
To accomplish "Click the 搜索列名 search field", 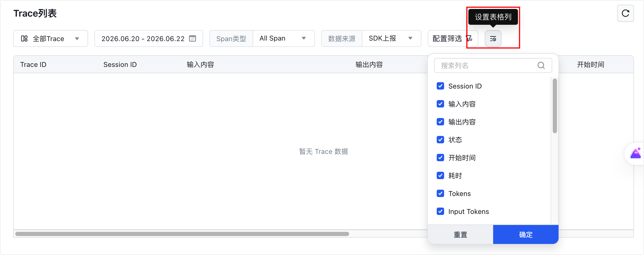I will pos(493,65).
